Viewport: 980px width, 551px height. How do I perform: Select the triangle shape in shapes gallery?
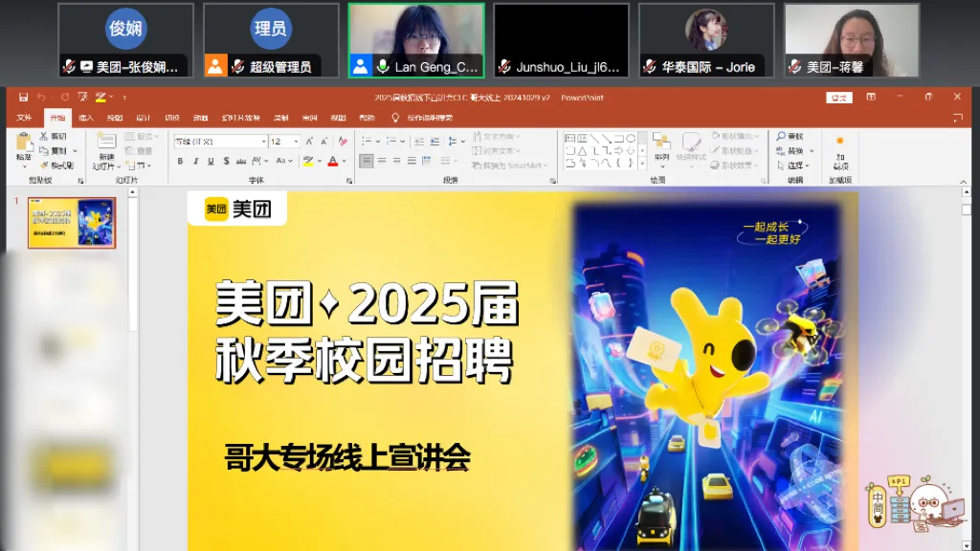(x=582, y=151)
